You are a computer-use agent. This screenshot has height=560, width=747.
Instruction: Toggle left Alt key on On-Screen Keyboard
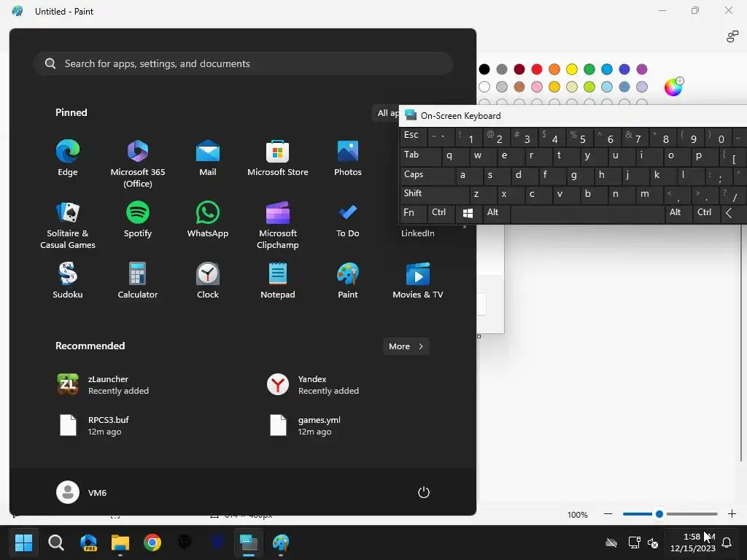(x=495, y=214)
